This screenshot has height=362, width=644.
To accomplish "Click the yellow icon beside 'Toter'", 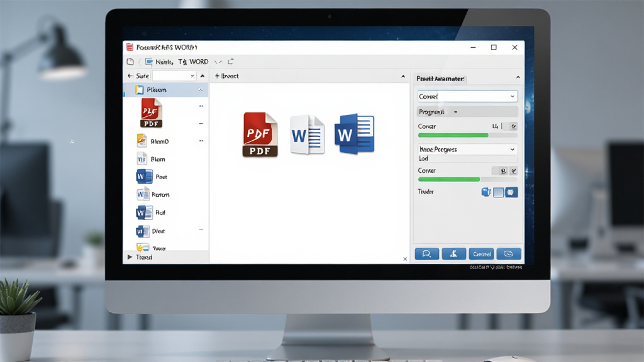I will pyautogui.click(x=143, y=246).
